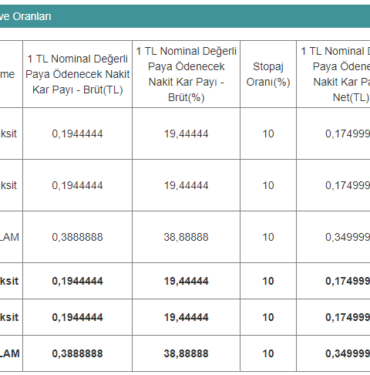Select 0,1944444 in the second non-bold row

(x=77, y=185)
